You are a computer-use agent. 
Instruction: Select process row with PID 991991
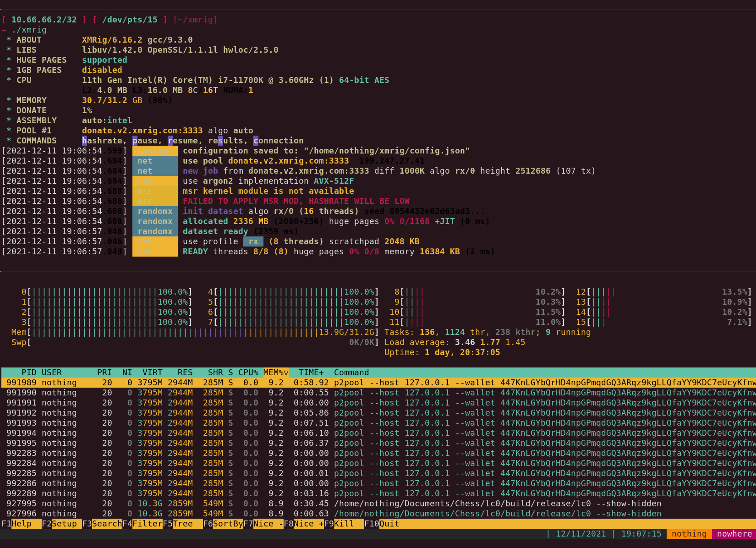[x=378, y=403]
